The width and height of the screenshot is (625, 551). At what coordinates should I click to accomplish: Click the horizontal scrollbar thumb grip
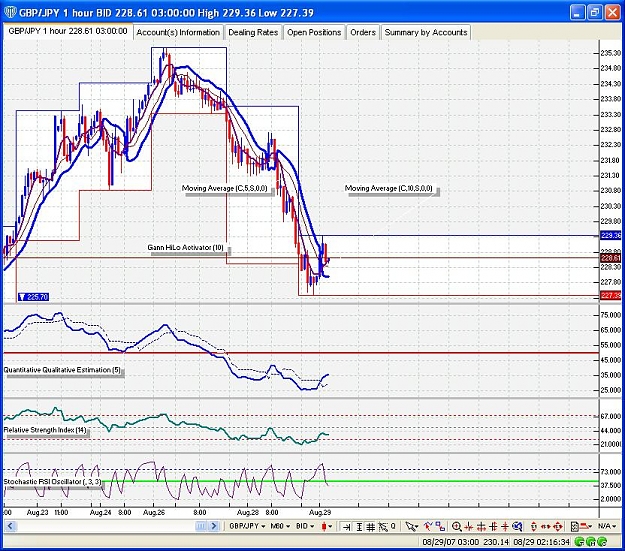tap(201, 526)
